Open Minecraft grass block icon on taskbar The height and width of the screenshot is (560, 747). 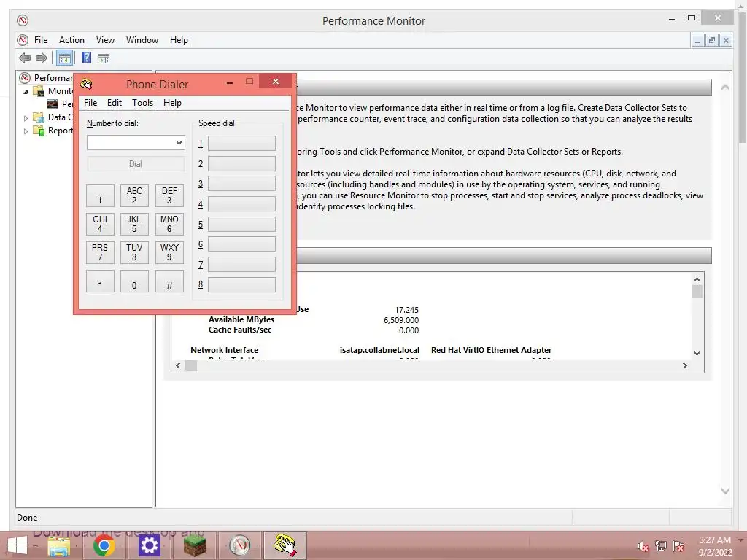coord(194,545)
